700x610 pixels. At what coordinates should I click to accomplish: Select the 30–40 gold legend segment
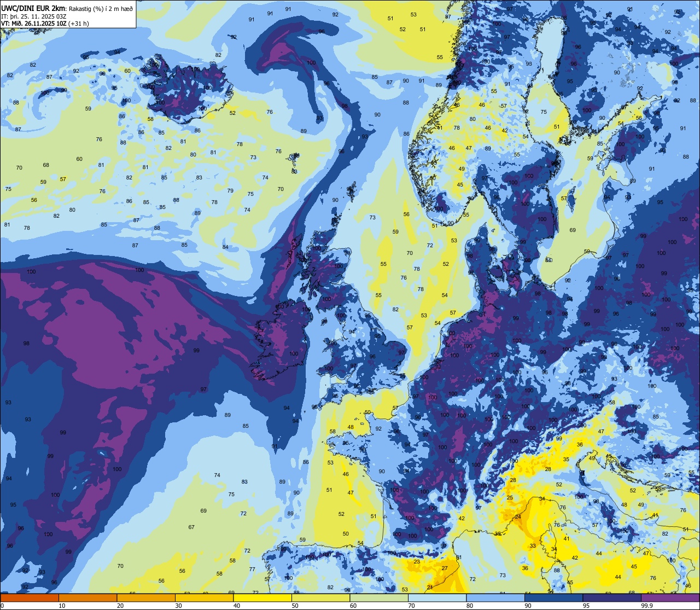tap(204, 597)
